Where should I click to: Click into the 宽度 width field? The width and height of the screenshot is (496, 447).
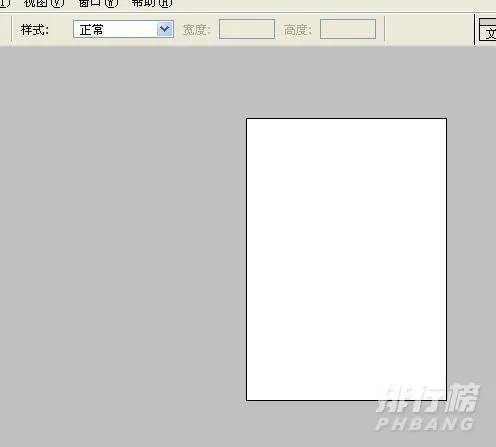(x=247, y=29)
